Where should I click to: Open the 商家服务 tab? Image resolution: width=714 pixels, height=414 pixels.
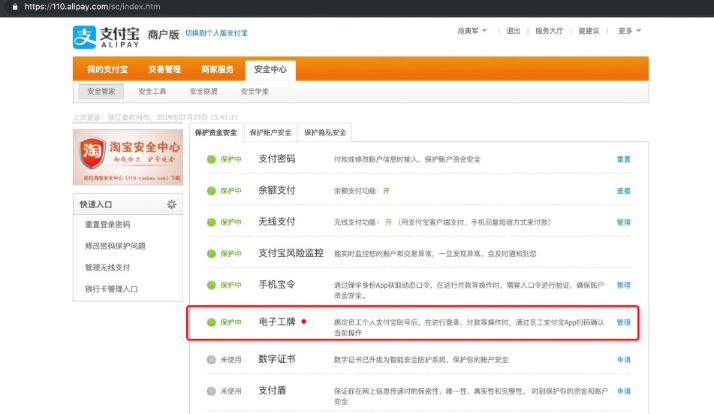pos(217,69)
